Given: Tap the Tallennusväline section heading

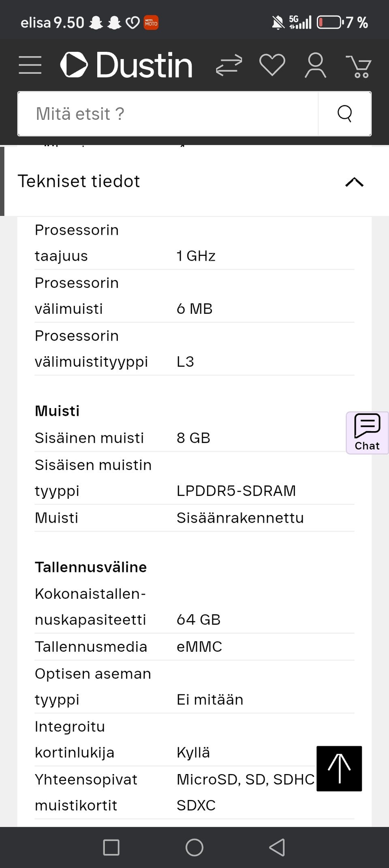Looking at the screenshot, I should pyautogui.click(x=90, y=567).
